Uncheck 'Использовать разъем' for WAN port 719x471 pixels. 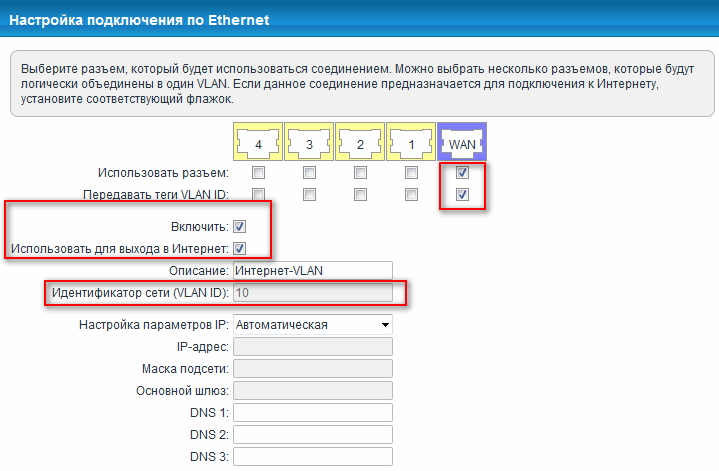pos(462,173)
